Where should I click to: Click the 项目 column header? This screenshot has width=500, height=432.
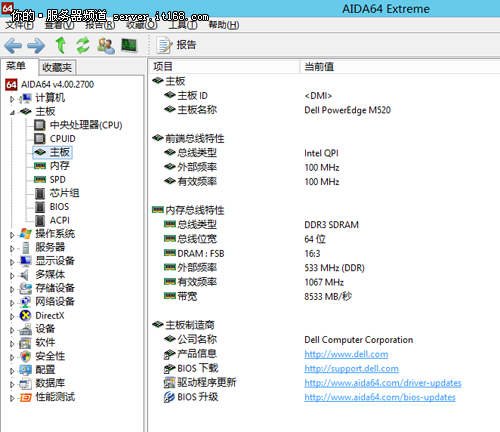[x=224, y=67]
